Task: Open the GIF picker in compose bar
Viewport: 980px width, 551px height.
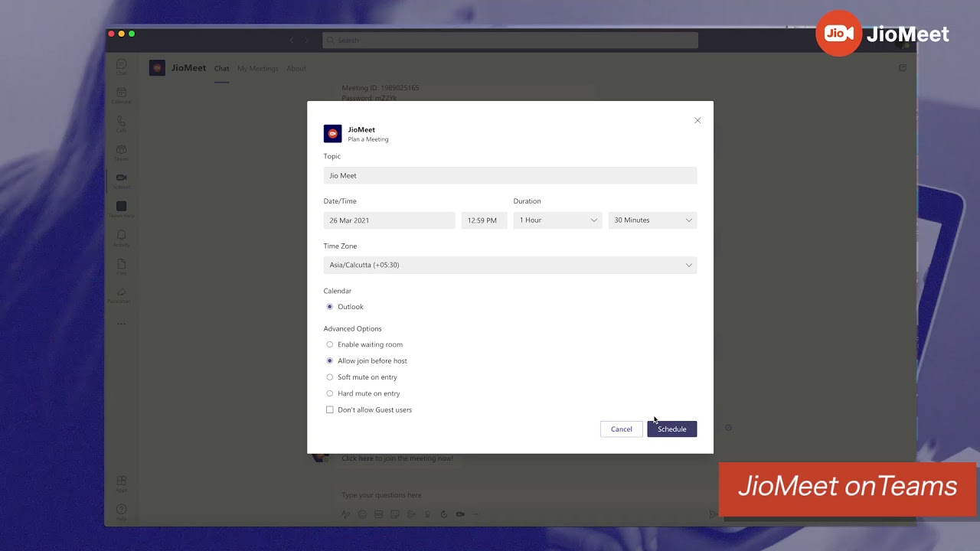Action: (378, 514)
